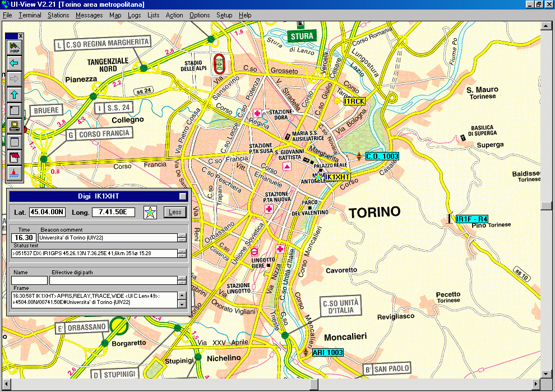555x392 pixels.
Task: Open the lined list page toolbar icon
Action: [x=15, y=142]
